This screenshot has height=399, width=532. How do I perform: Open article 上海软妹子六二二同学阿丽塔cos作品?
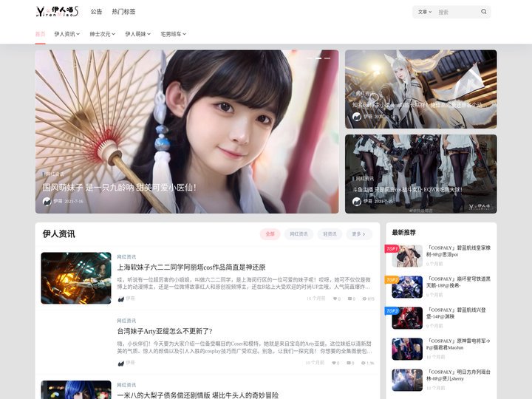click(191, 267)
